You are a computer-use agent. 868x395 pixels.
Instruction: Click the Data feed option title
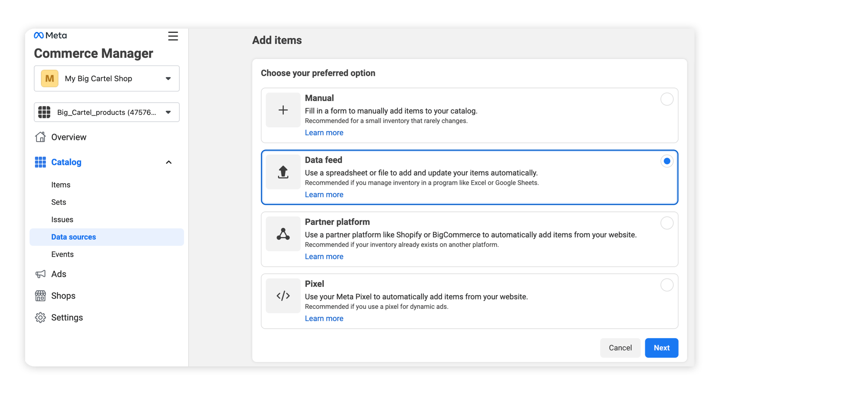pyautogui.click(x=324, y=160)
